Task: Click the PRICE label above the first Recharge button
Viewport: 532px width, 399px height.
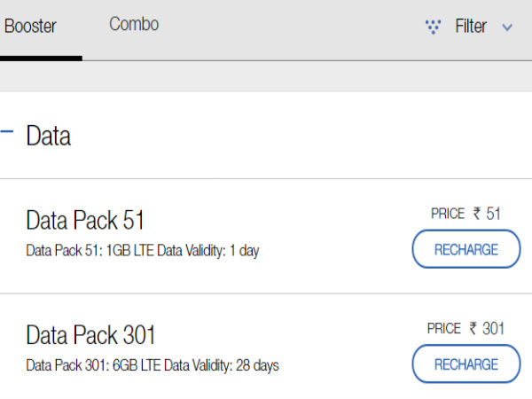Action: click(x=448, y=214)
